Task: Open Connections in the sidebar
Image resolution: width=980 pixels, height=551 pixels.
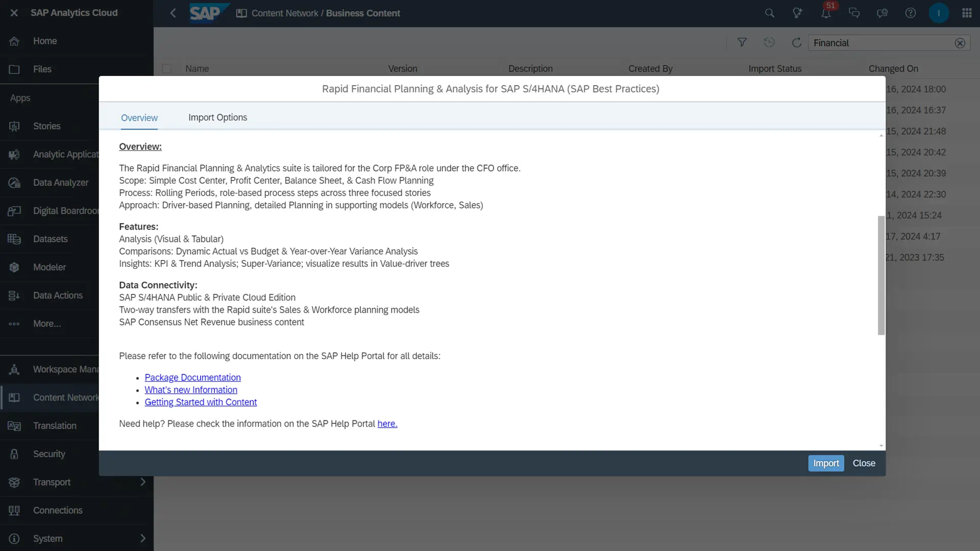Action: 77,510
